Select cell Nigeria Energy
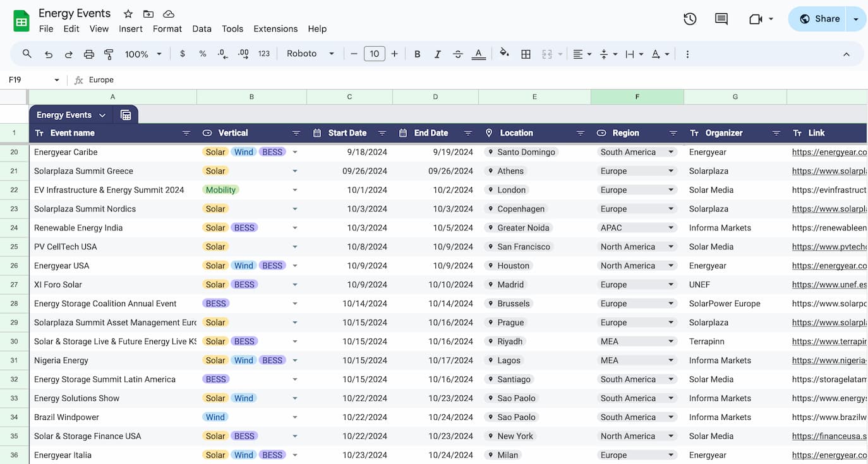 pyautogui.click(x=113, y=360)
